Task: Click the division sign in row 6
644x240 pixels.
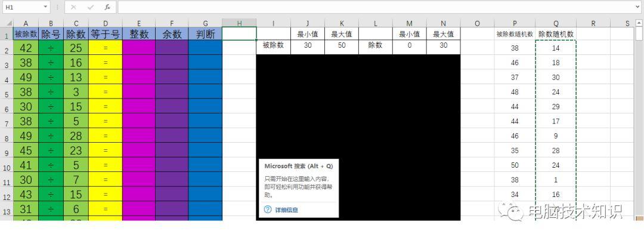Action: point(51,107)
